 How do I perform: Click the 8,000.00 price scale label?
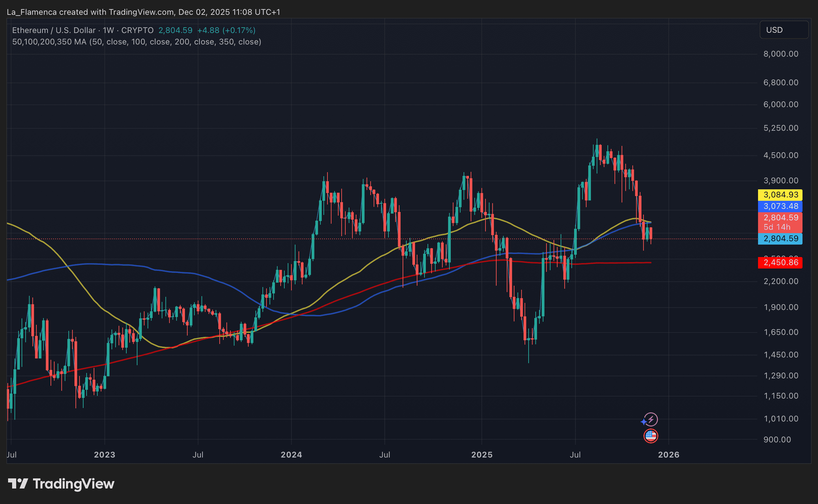tap(780, 54)
